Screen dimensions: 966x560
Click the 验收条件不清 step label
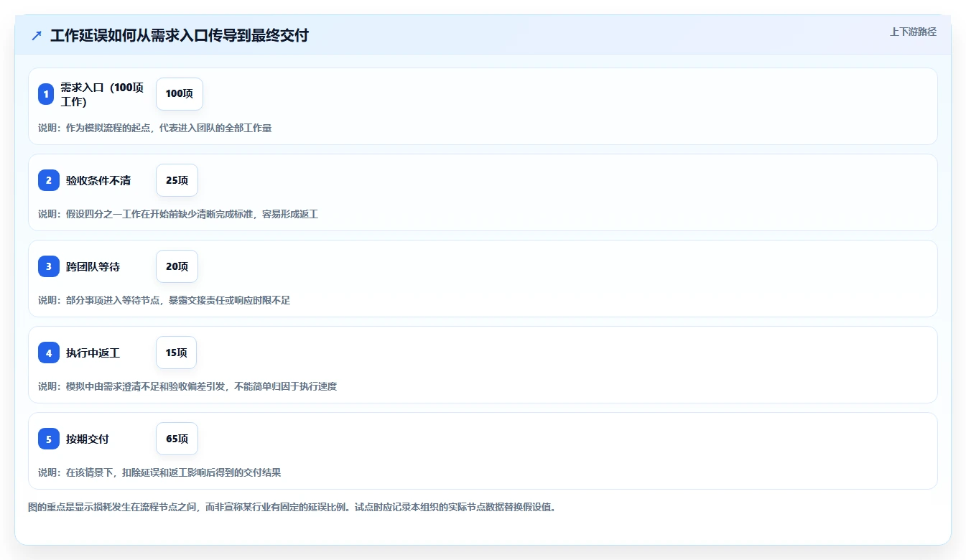coord(98,180)
